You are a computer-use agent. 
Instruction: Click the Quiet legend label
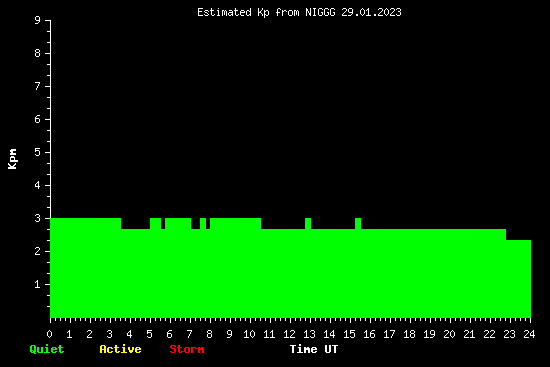coord(47,349)
